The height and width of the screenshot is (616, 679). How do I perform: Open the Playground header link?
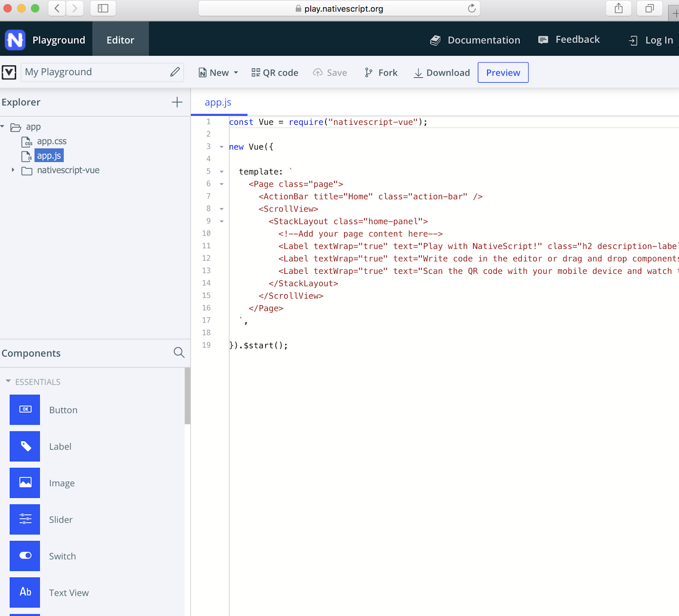59,40
